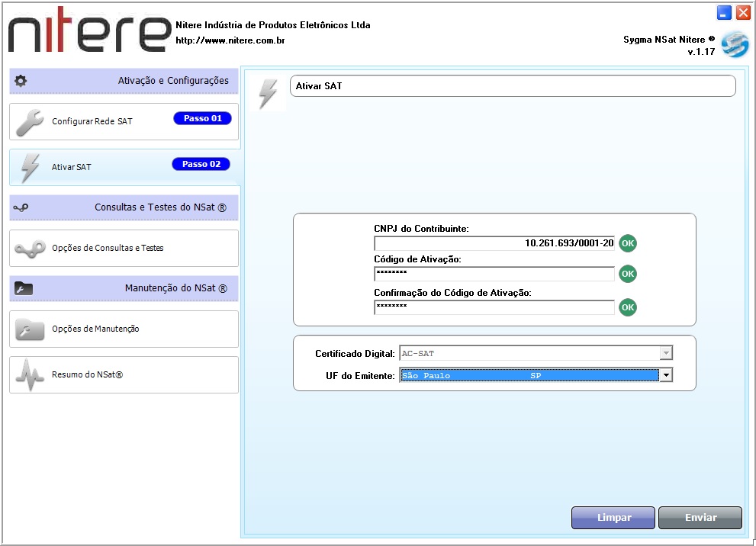Click the green OK icon beside CNPJ field

(628, 243)
